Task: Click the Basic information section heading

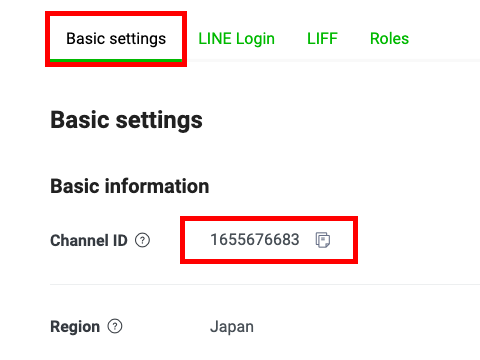Action: (x=130, y=186)
